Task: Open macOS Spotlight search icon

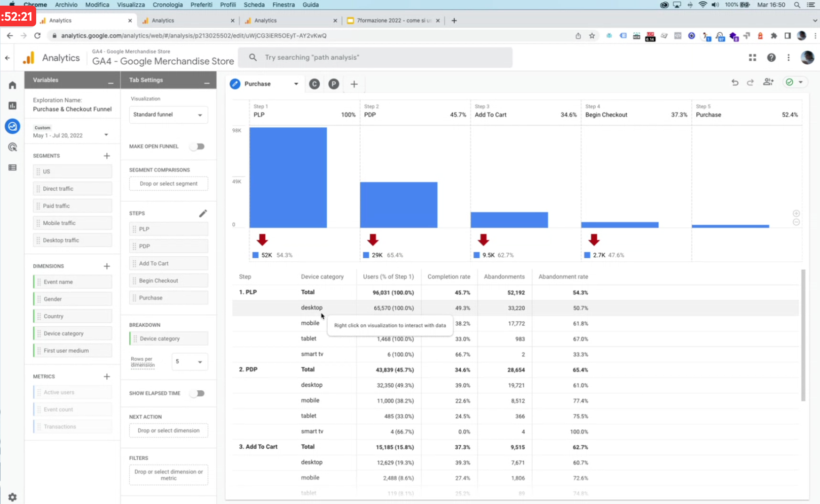Action: [x=797, y=5]
